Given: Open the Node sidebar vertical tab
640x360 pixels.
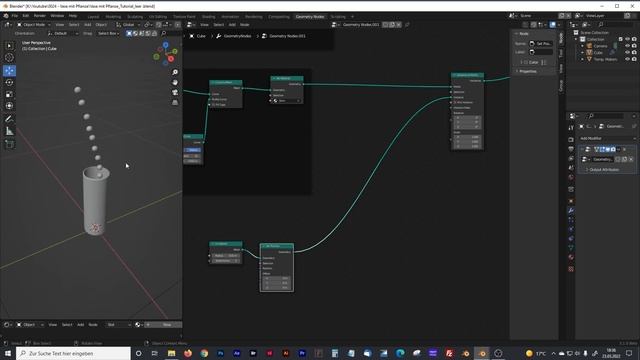Looking at the screenshot, I should pos(561,38).
